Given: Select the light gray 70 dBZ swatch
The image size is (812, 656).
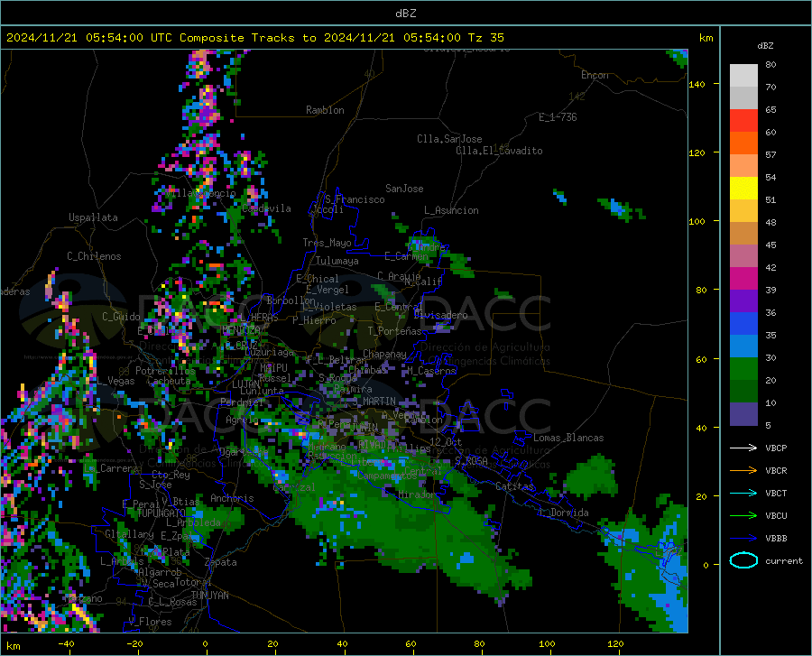Looking at the screenshot, I should 743,76.
